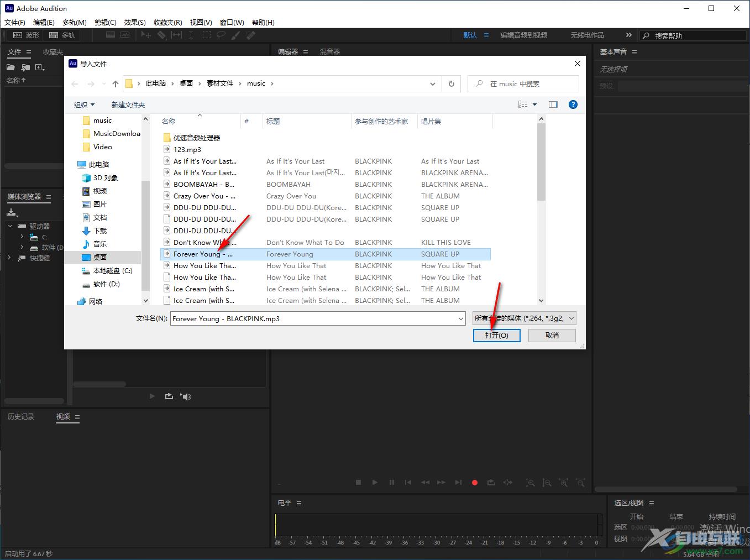Screen dimensions: 750x560
Task: Toggle the preview pane button in dialog
Action: click(x=553, y=104)
